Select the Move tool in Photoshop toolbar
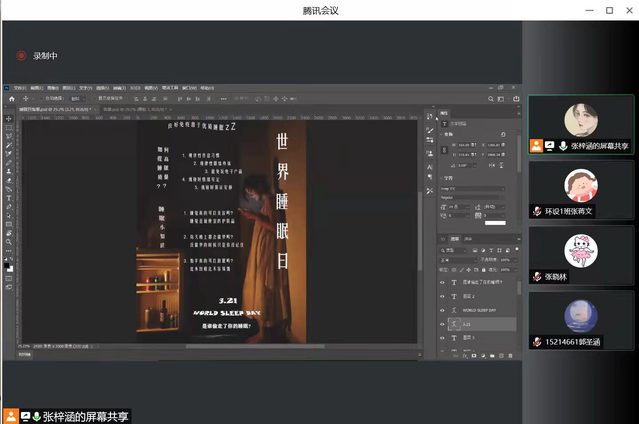 (9, 119)
